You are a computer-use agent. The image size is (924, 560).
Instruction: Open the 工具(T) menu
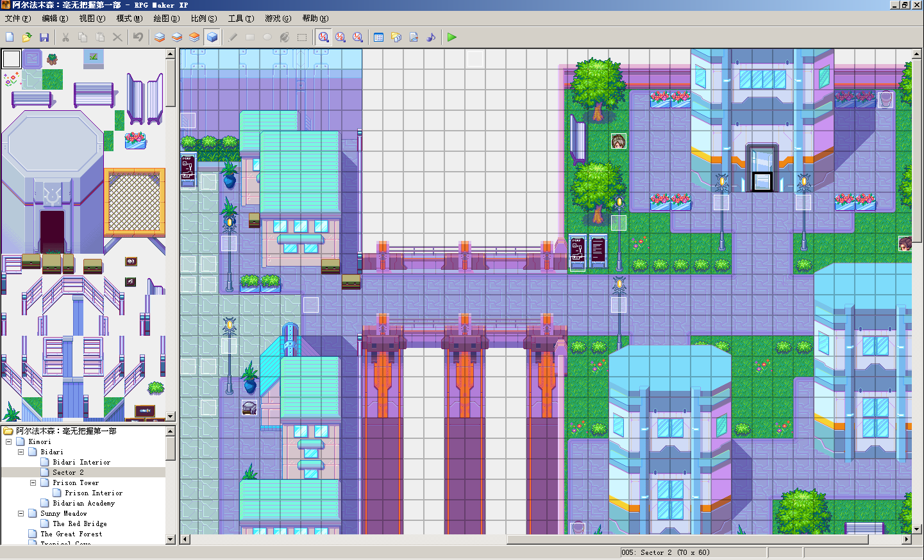241,19
